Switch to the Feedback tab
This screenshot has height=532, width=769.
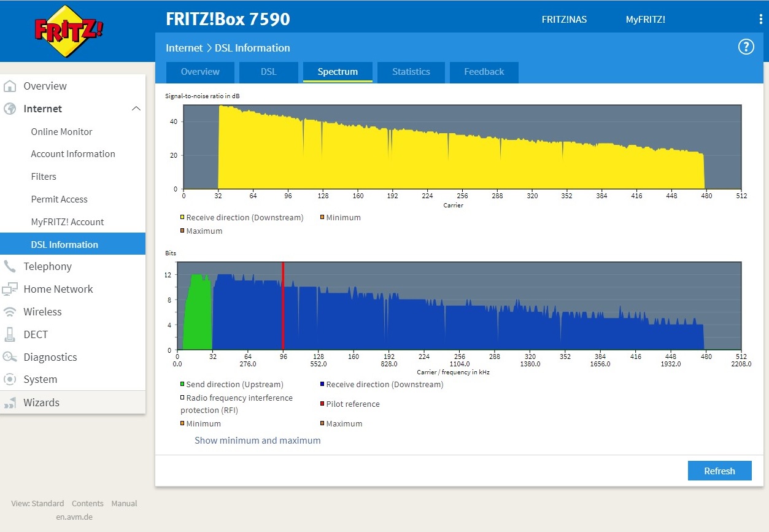pyautogui.click(x=484, y=72)
